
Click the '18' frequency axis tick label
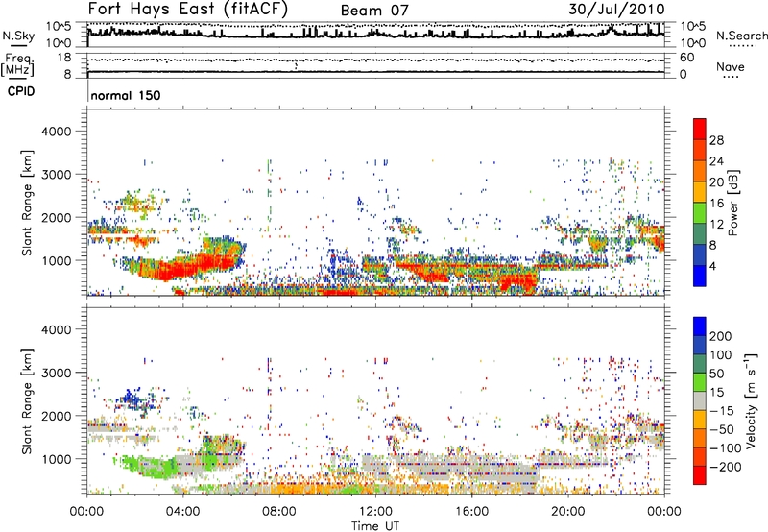pyautogui.click(x=64, y=58)
